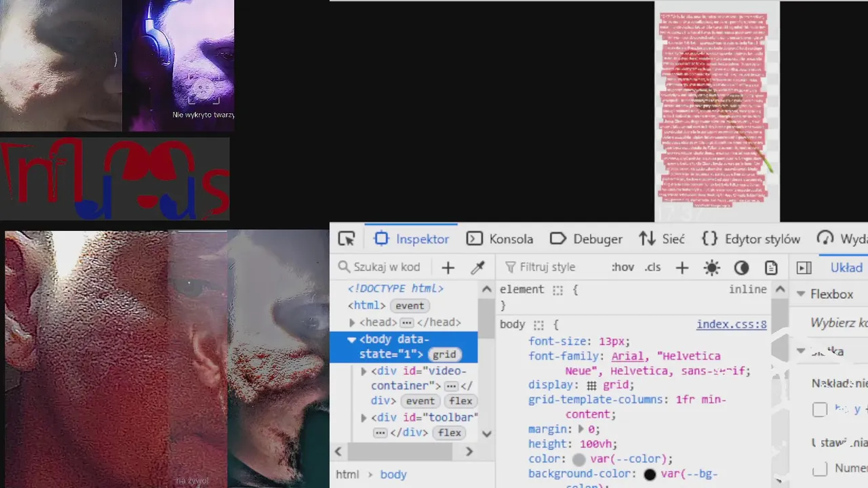Expand the toolbar div node

(x=363, y=418)
